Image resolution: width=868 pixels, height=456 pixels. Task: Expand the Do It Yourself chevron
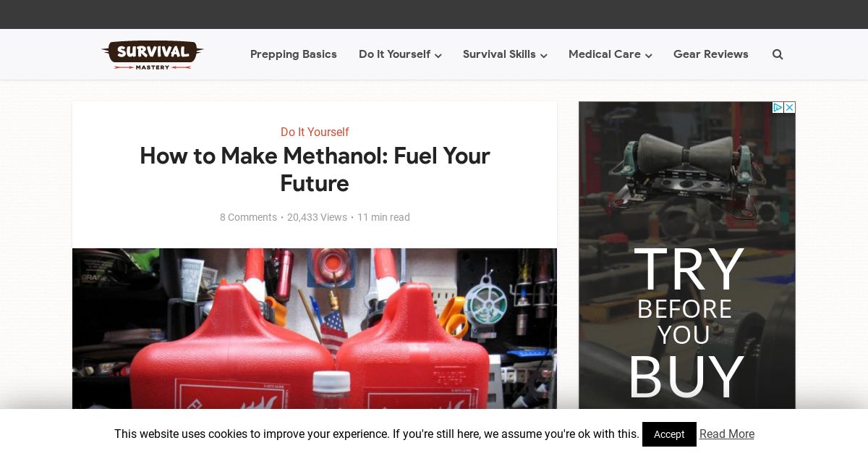(x=438, y=56)
